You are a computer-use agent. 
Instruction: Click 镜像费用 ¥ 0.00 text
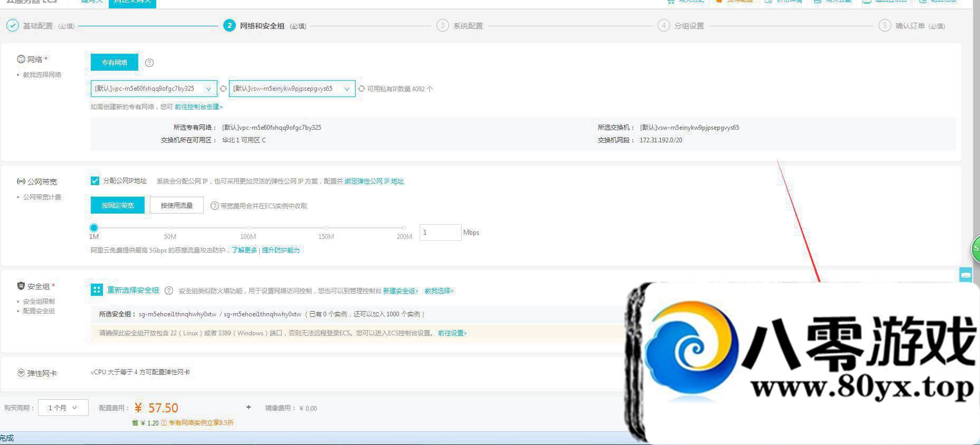coord(291,408)
